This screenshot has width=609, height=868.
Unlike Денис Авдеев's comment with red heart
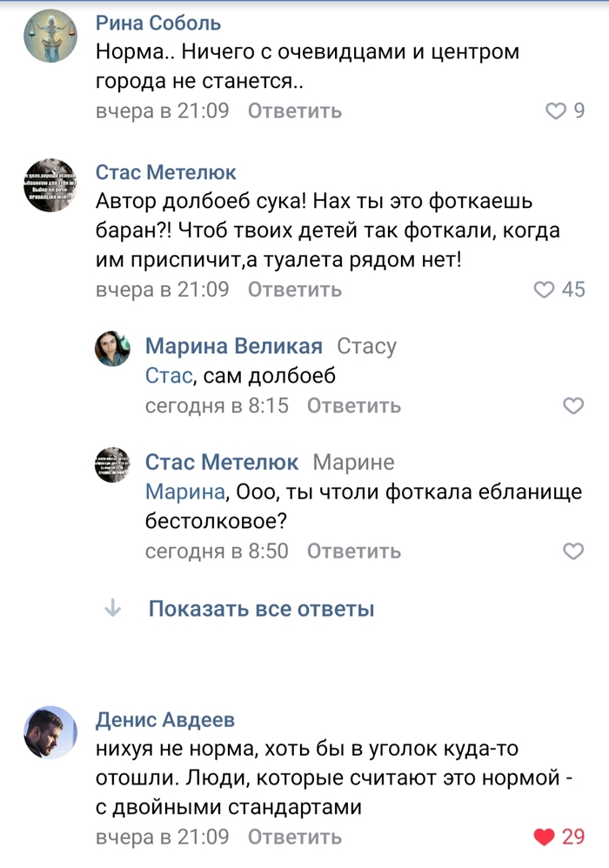point(544,837)
